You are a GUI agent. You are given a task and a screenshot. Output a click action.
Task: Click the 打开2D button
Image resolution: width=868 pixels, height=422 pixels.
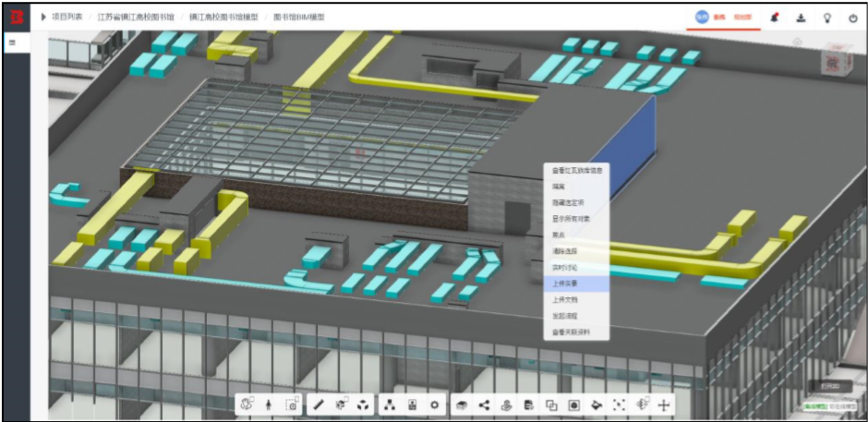(830, 386)
